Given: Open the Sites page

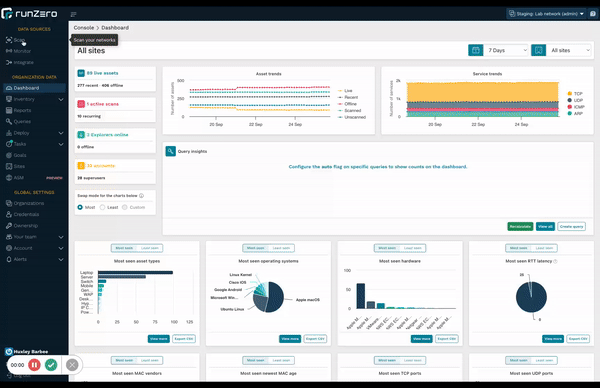Looking at the screenshot, I should (15, 166).
